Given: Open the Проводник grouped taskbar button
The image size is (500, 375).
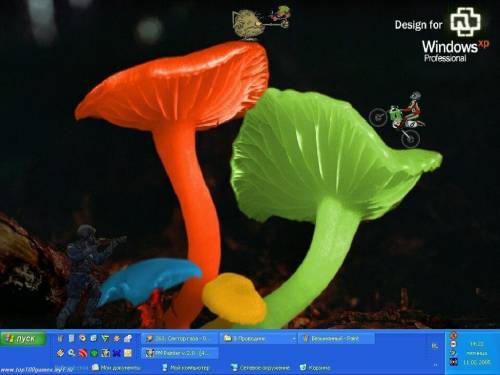Looking at the screenshot, I should tap(258, 339).
